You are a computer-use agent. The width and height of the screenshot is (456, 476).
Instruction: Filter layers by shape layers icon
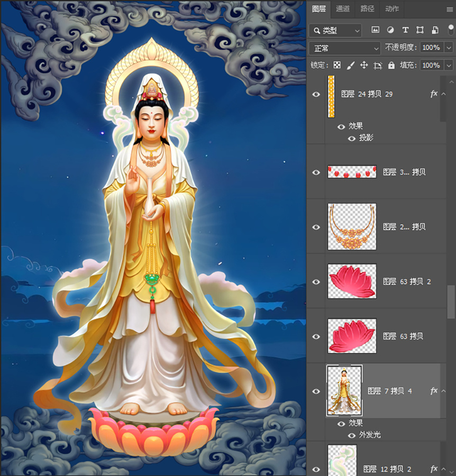[x=420, y=30]
